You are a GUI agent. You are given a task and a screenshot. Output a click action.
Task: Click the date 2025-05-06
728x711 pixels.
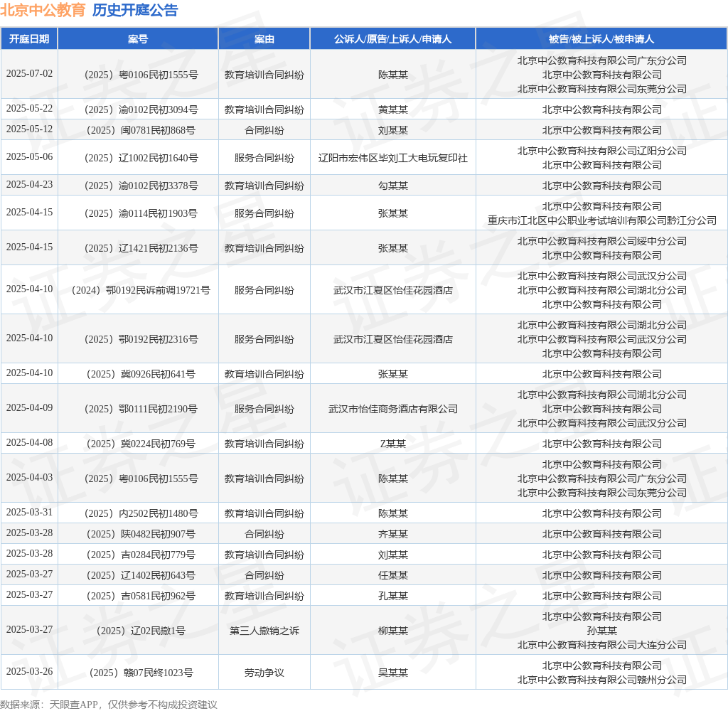pos(29,157)
